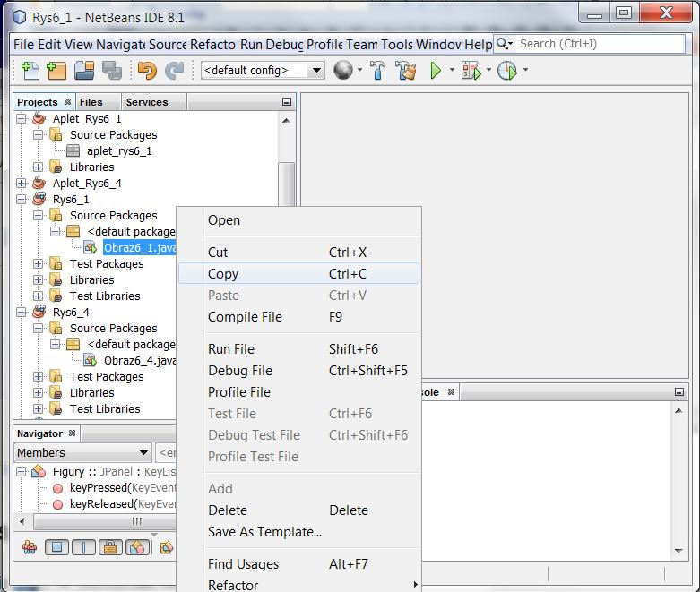
Task: Open the Run Project dropdown arrow
Action: pos(452,70)
